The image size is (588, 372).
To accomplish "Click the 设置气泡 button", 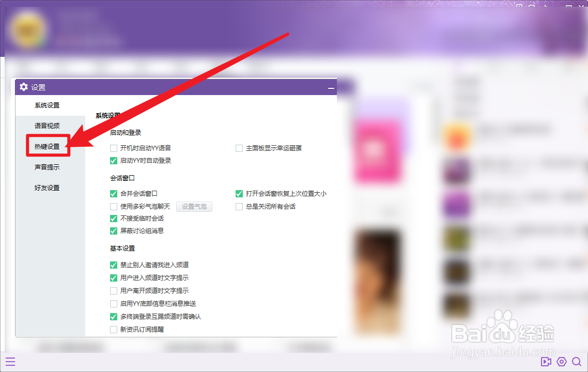I will [194, 206].
